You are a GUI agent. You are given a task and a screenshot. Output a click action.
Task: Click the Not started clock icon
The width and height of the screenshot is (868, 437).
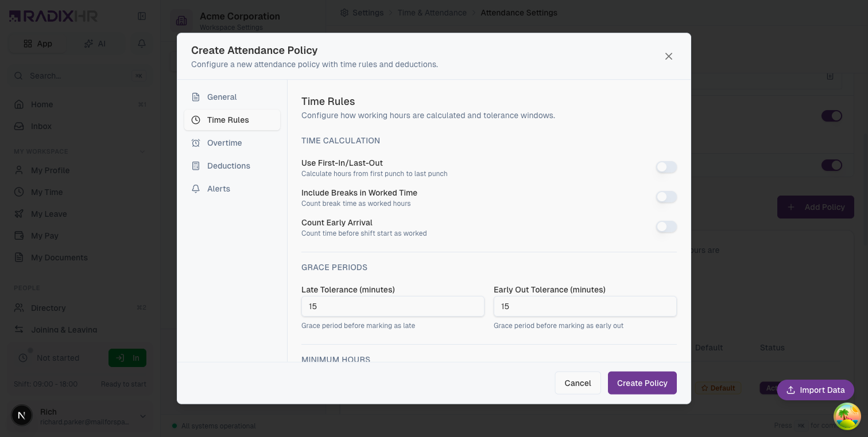[23, 358]
